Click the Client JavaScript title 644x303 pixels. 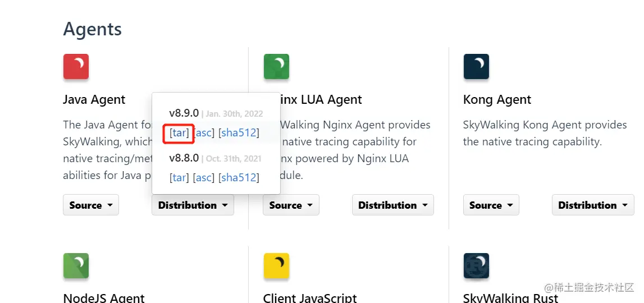310,298
